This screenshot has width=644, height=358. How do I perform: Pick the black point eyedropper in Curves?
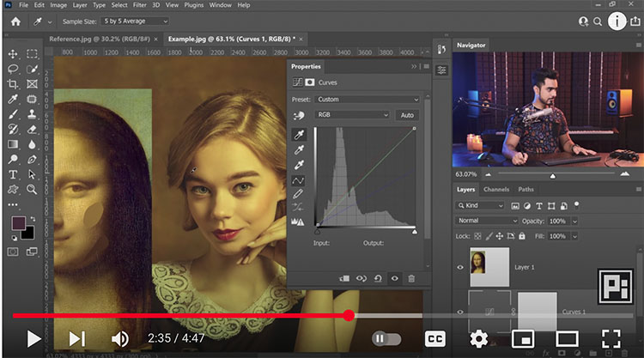click(299, 134)
